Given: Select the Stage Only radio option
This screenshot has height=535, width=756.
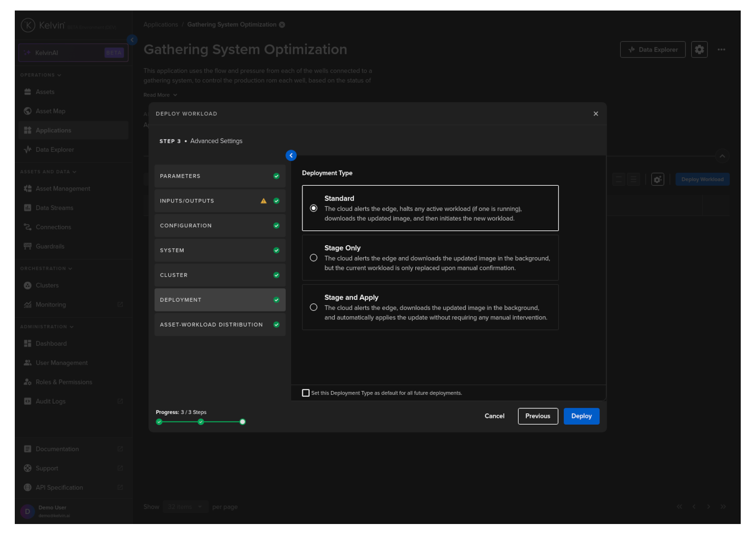Looking at the screenshot, I should (314, 258).
